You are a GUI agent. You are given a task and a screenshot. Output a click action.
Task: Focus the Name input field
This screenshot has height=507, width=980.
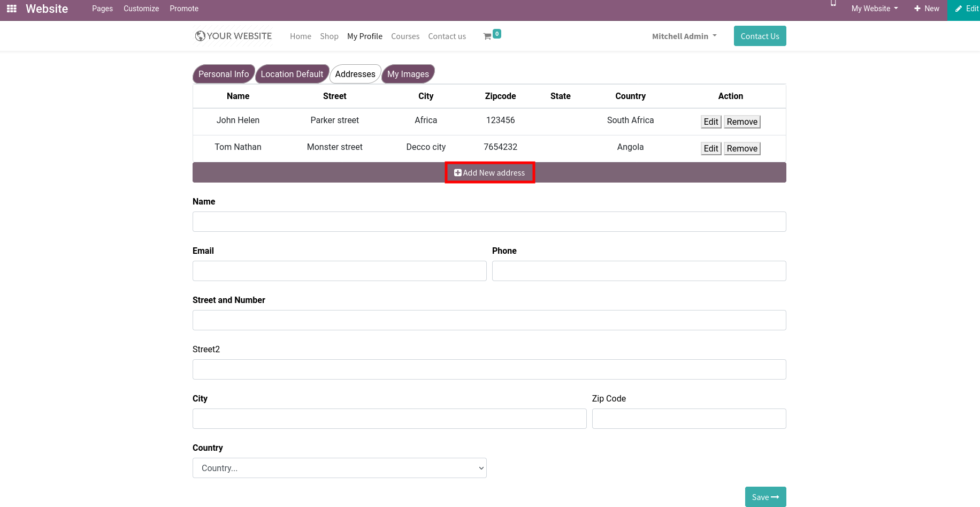pos(489,222)
